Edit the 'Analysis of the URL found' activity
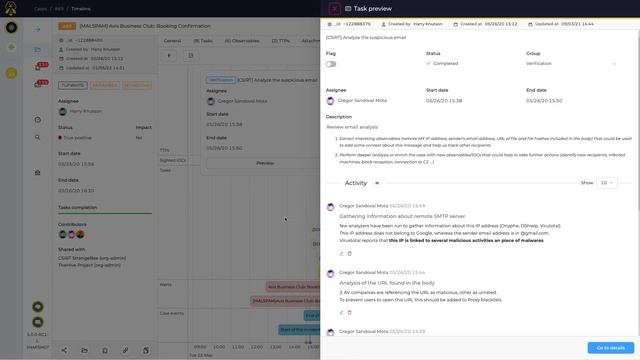 [x=342, y=312]
